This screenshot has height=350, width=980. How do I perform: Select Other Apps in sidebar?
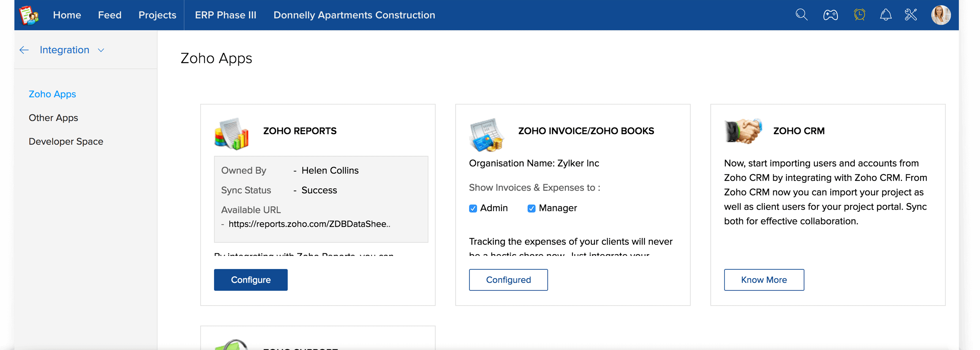pos(53,118)
